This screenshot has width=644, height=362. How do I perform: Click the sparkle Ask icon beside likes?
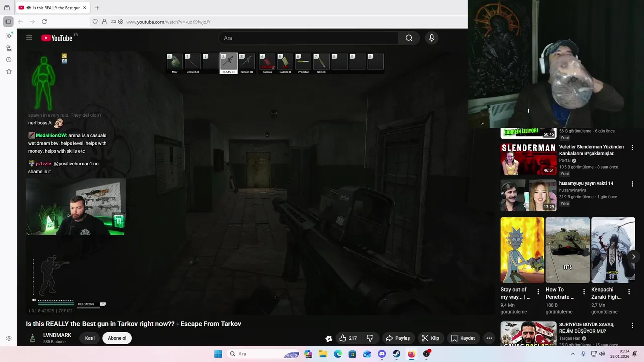click(329, 338)
